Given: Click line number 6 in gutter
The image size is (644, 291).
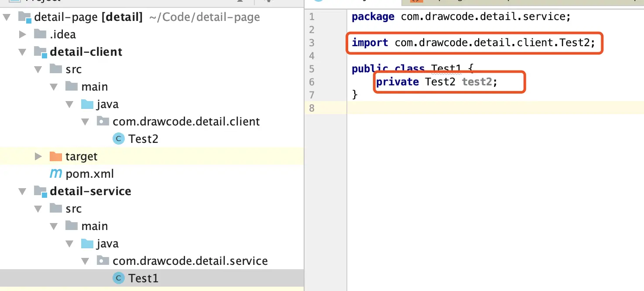Looking at the screenshot, I should [x=312, y=82].
